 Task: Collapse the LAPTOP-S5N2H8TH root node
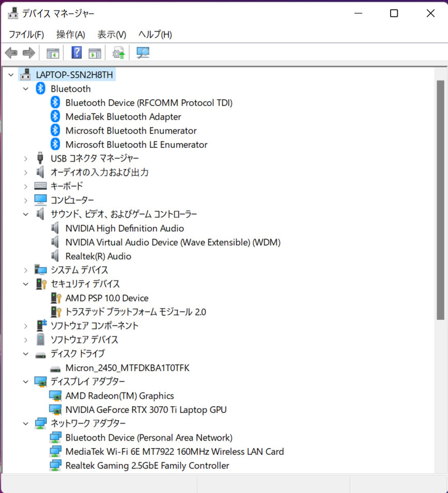(11, 75)
